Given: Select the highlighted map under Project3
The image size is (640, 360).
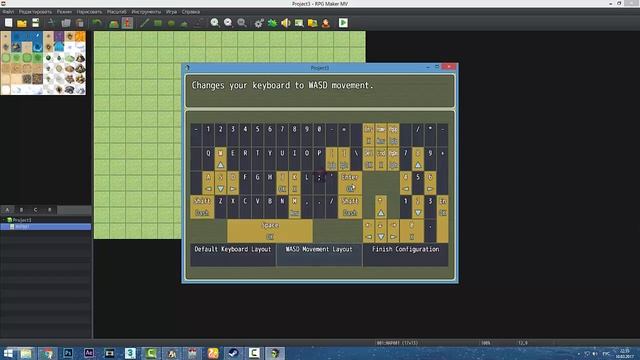Looking at the screenshot, I should click(x=46, y=227).
